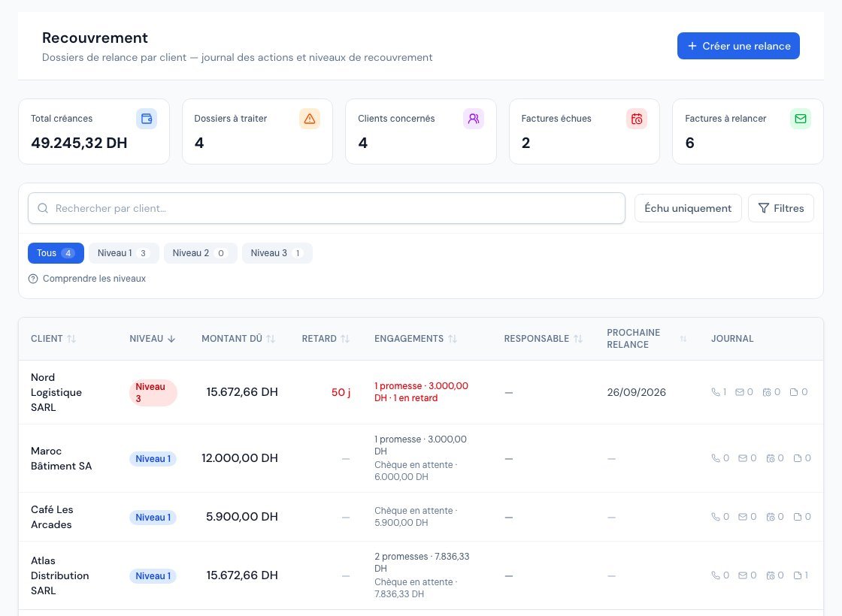
Task: Click the envelope icon on Factures à relancer
Action: [801, 119]
